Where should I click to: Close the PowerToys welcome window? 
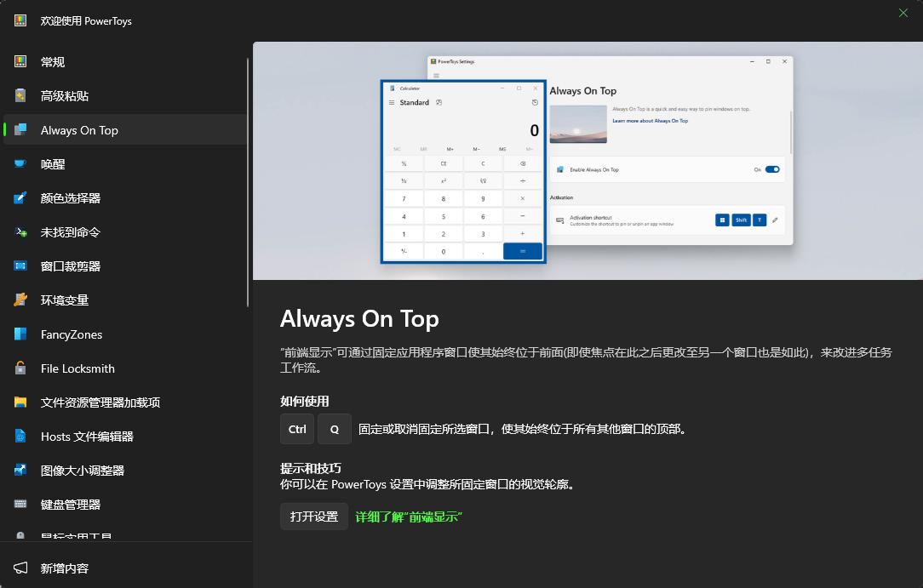tap(903, 13)
